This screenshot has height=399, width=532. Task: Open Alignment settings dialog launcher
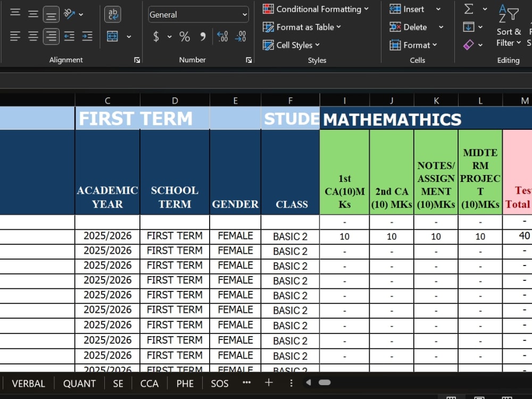pyautogui.click(x=137, y=60)
